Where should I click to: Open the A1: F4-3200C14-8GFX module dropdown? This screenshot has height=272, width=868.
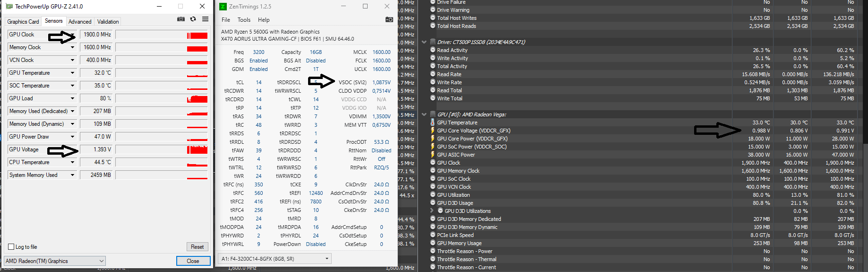pyautogui.click(x=275, y=259)
